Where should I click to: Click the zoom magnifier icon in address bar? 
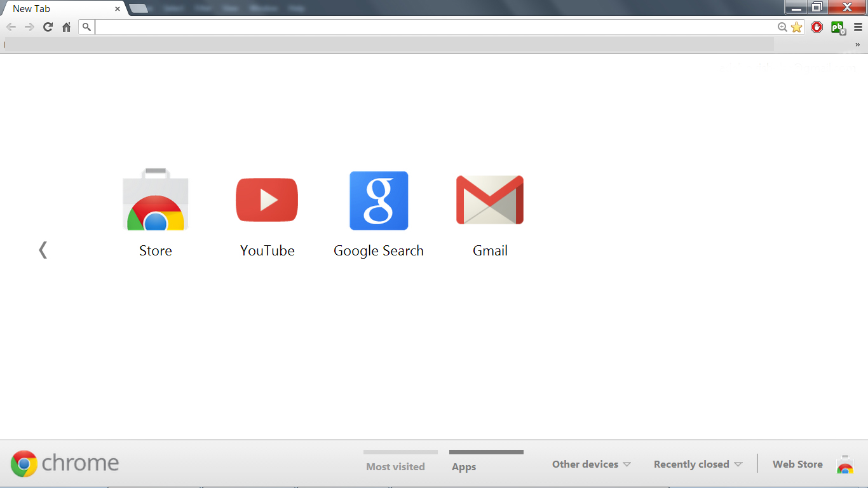click(782, 27)
